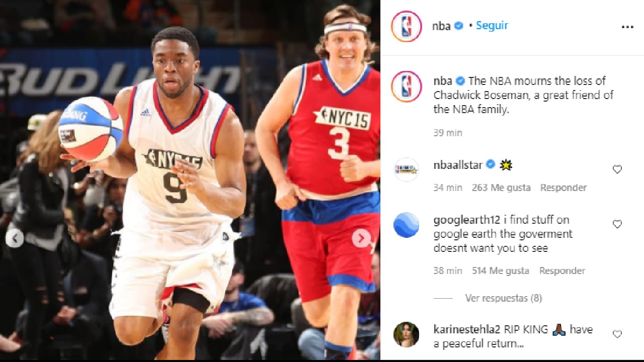Go to previous photo with left arrow

(x=15, y=238)
